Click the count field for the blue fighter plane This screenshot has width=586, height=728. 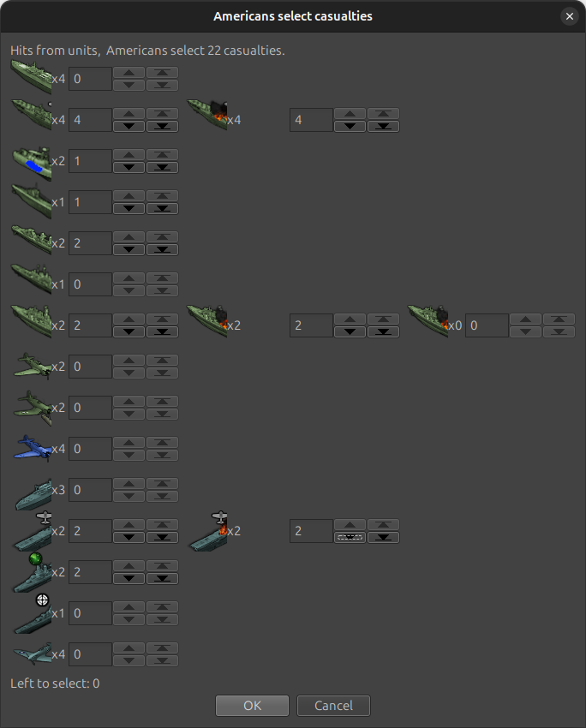click(x=91, y=449)
